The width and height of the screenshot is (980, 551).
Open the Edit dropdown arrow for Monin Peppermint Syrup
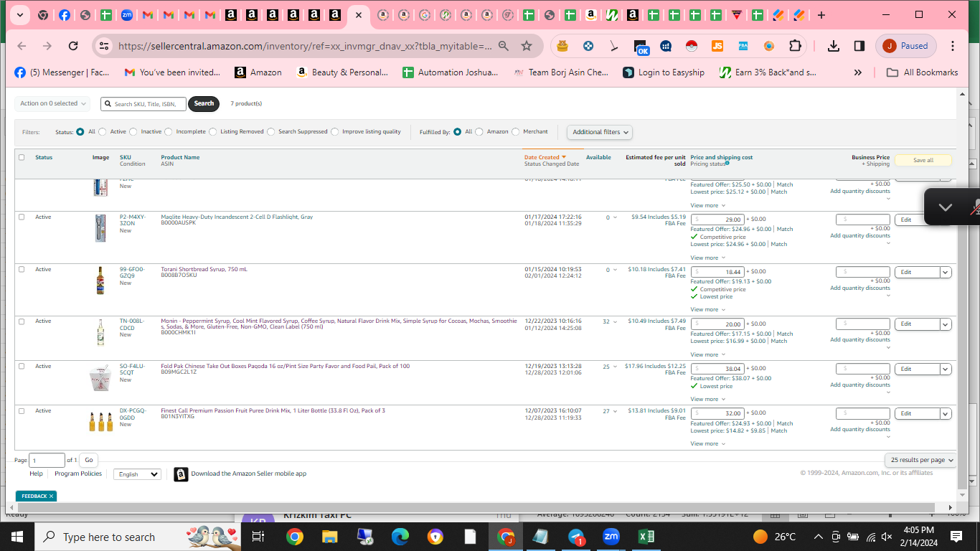click(x=946, y=324)
